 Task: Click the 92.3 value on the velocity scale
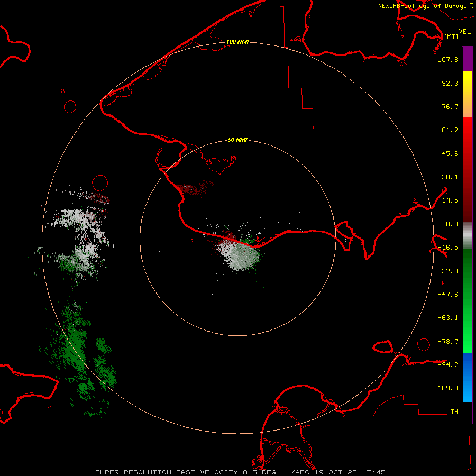tap(450, 83)
